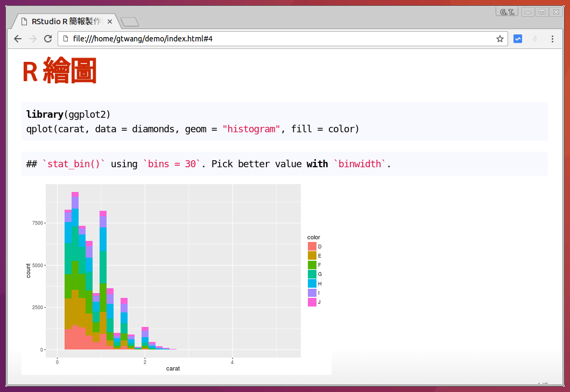
Task: Click the "histogram" string in the code
Action: point(251,129)
